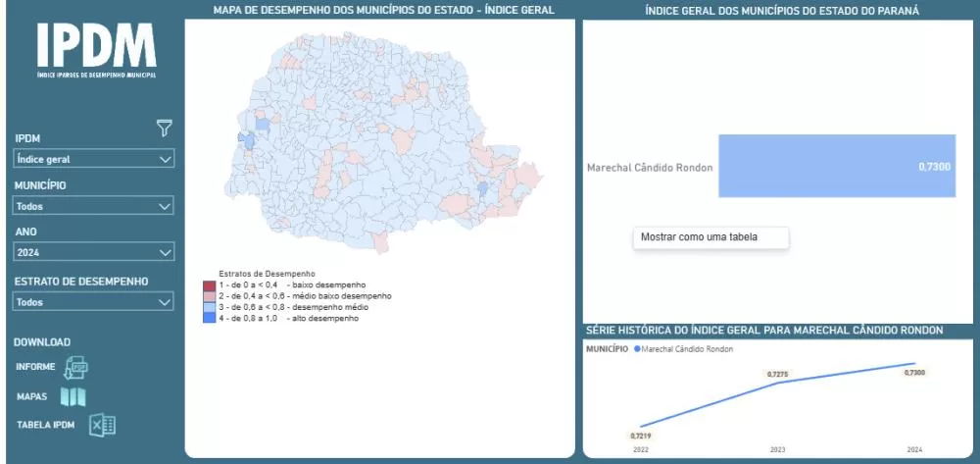Screen dimensions: 980x464
Task: Click the blue alto desempenho legend swatch
Action: click(209, 318)
